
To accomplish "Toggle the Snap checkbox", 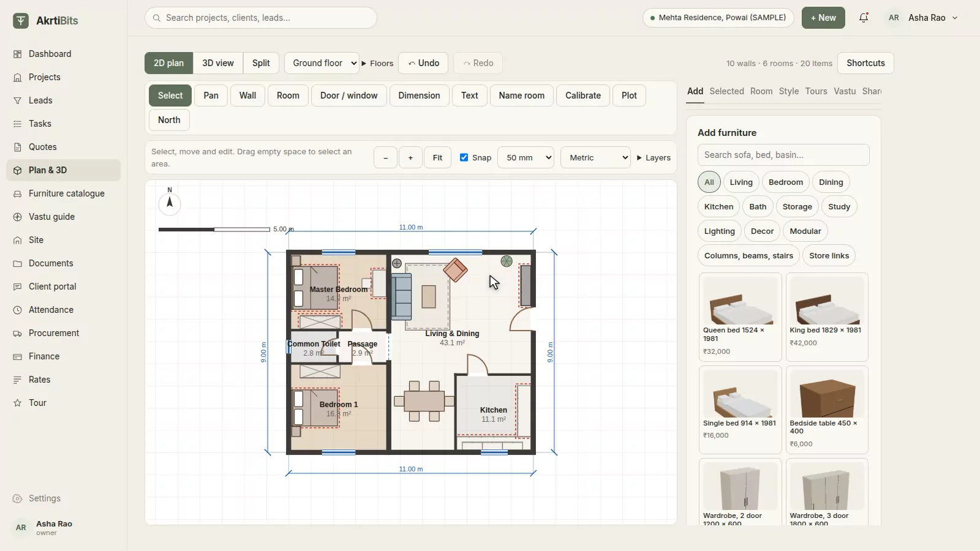I will tap(464, 157).
